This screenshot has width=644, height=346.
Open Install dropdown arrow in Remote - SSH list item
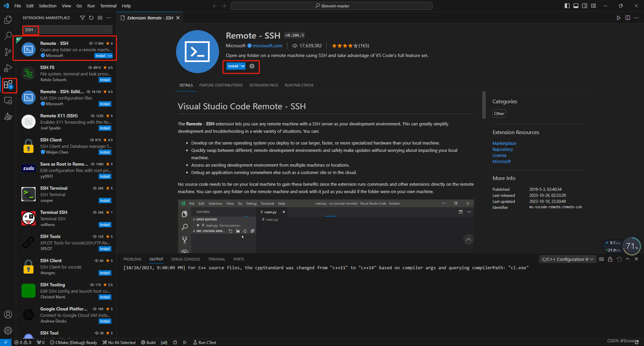tap(110, 56)
